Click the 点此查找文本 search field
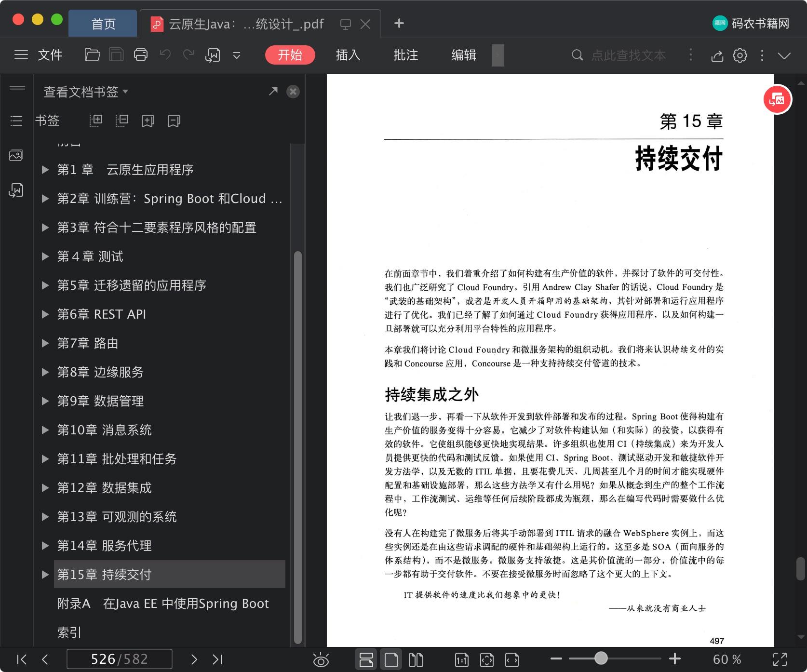The width and height of the screenshot is (807, 672). (x=628, y=55)
